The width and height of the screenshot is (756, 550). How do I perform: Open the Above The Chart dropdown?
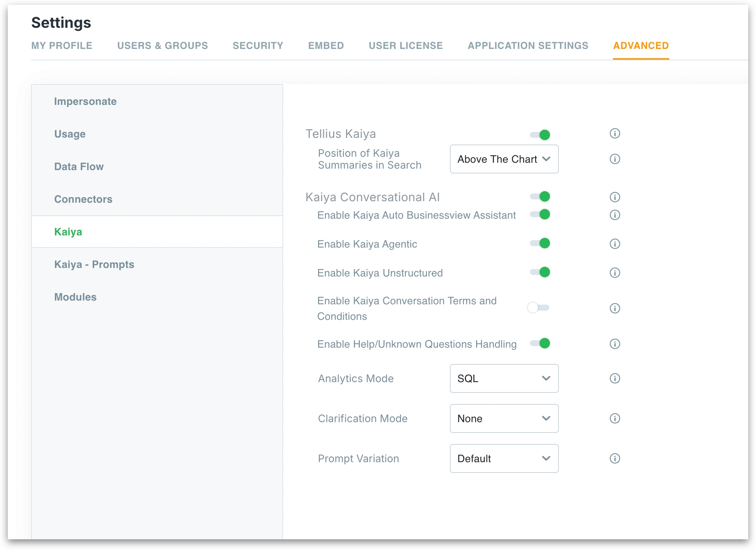point(504,159)
